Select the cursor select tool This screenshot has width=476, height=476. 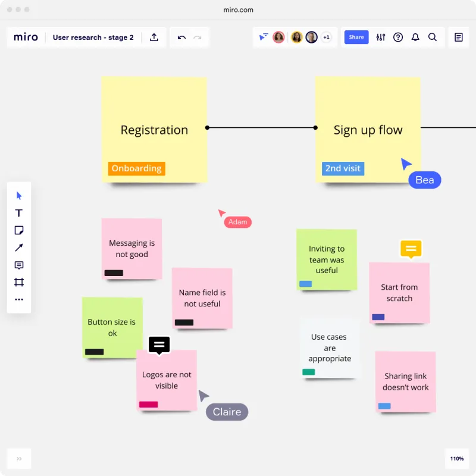click(x=19, y=196)
